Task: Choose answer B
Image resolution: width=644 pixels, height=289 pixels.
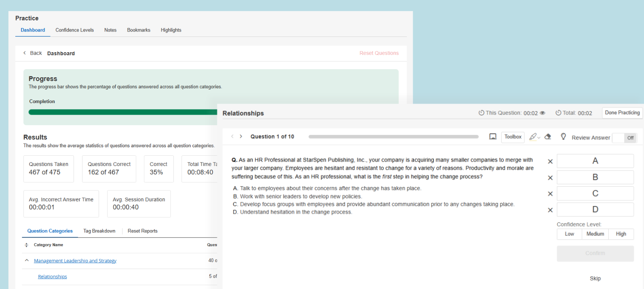Action: [x=595, y=177]
